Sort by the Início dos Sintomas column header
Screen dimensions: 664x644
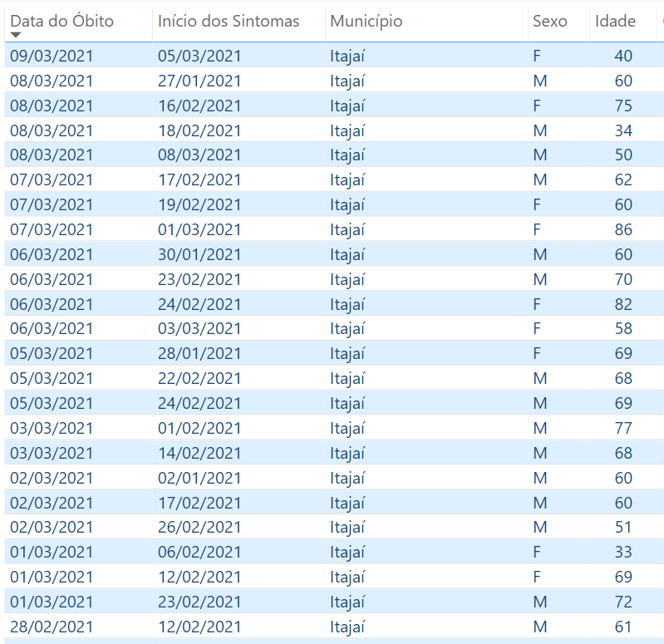229,21
